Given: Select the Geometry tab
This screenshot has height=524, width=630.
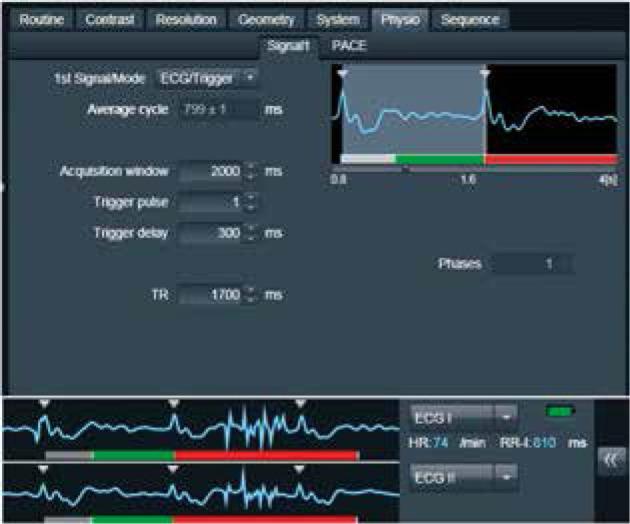Looking at the screenshot, I should [x=265, y=19].
